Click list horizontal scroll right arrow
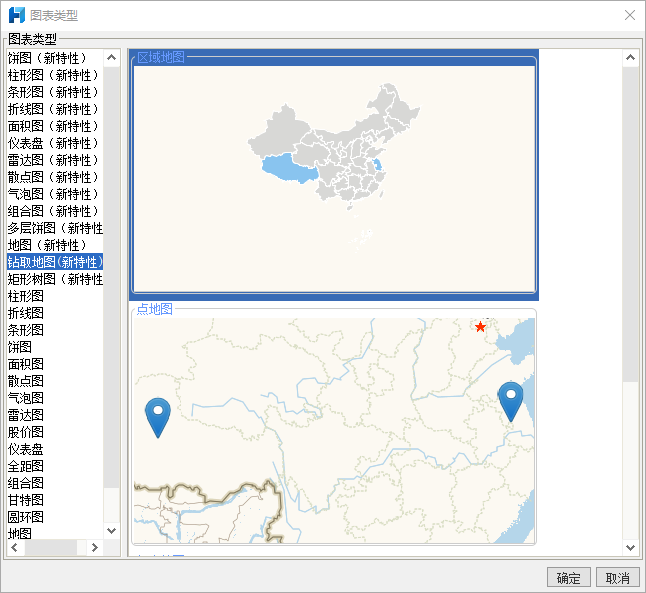Viewport: 646px width, 593px height. pos(95,547)
